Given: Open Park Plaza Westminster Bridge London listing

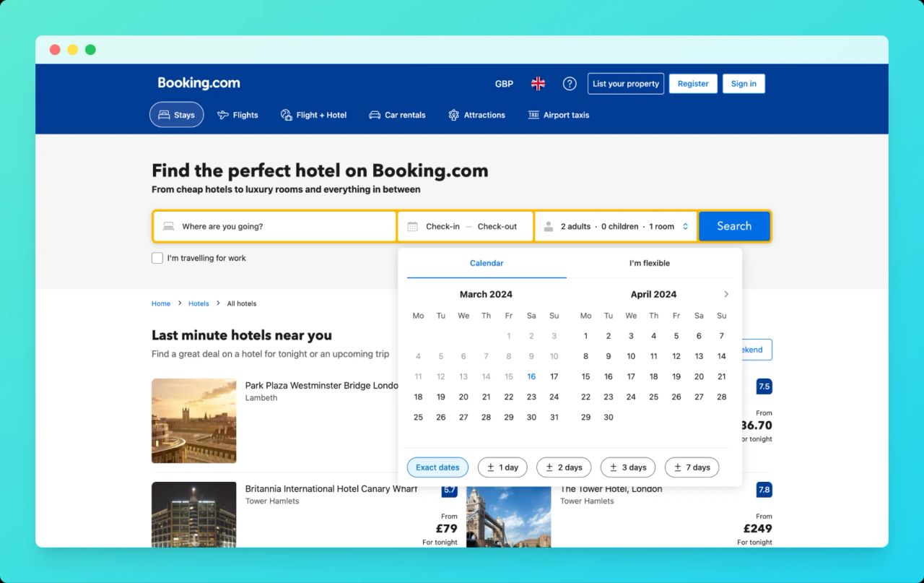Looking at the screenshot, I should 321,386.
